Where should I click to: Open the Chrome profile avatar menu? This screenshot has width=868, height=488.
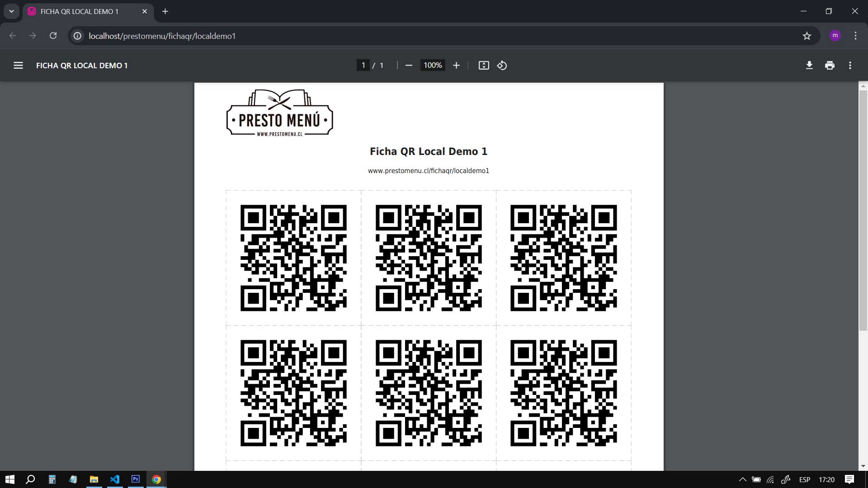[835, 36]
